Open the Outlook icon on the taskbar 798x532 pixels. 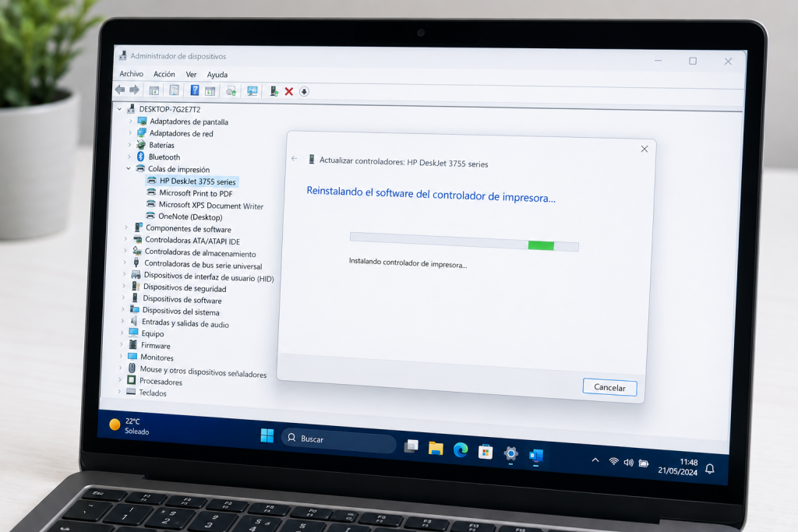536,456
